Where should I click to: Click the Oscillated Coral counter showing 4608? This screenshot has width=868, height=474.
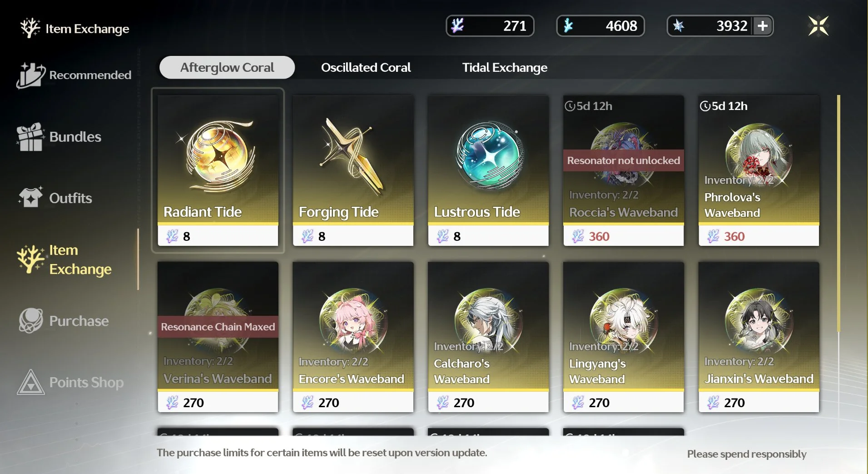[600, 26]
